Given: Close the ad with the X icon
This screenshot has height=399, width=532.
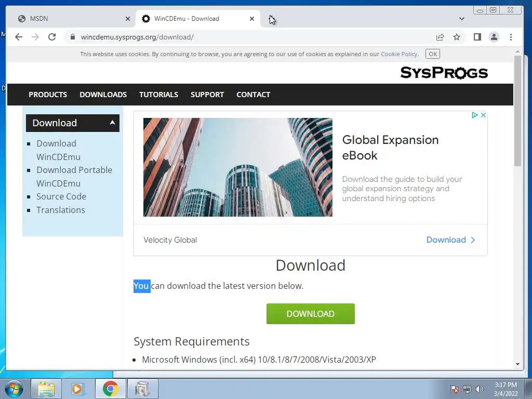Looking at the screenshot, I should [484, 115].
